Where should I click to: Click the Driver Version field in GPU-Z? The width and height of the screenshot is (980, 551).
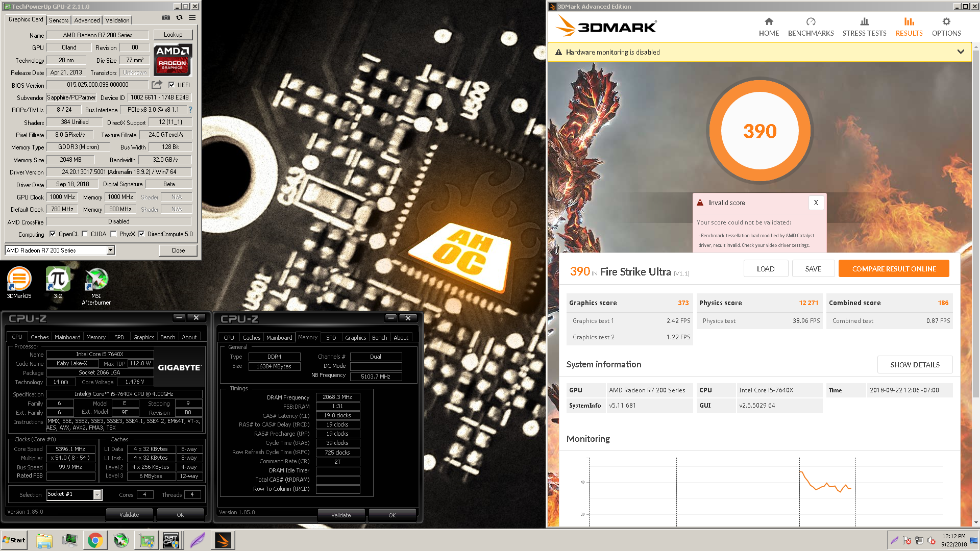tap(119, 172)
